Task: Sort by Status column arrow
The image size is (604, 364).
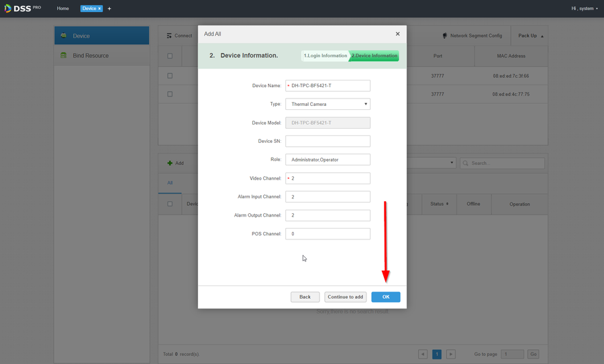Action: pos(447,204)
